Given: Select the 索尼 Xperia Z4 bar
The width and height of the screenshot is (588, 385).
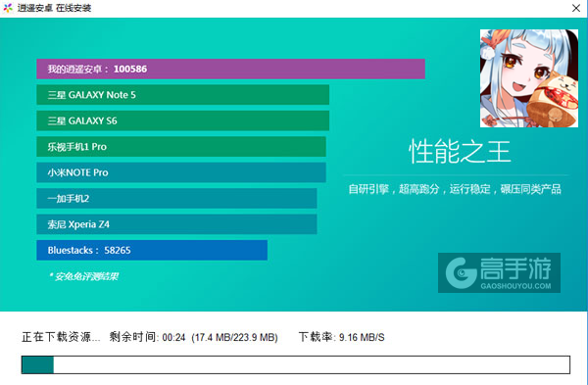Looking at the screenshot, I should pos(176,224).
